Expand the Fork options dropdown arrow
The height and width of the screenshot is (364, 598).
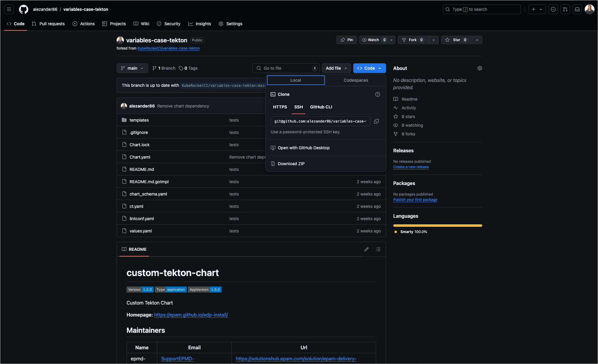(433, 40)
